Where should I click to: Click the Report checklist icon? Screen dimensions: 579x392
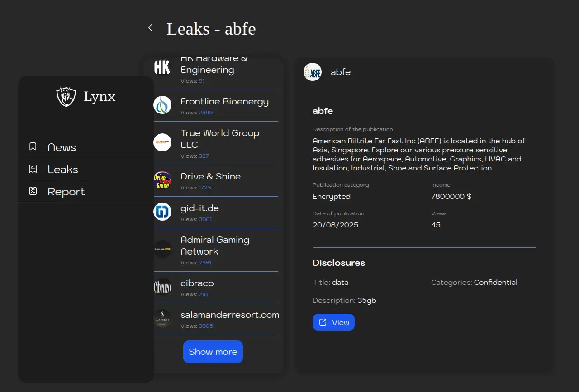click(x=33, y=191)
